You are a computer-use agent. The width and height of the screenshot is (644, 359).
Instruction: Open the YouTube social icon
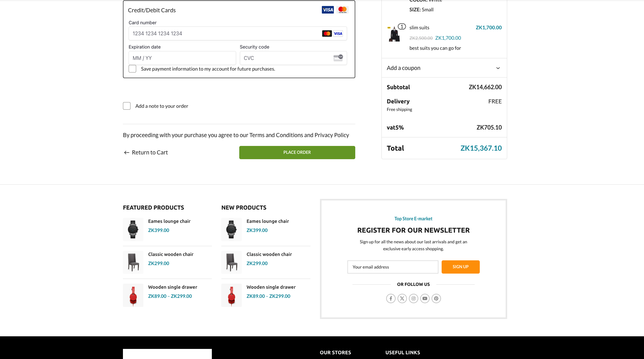pos(425,298)
